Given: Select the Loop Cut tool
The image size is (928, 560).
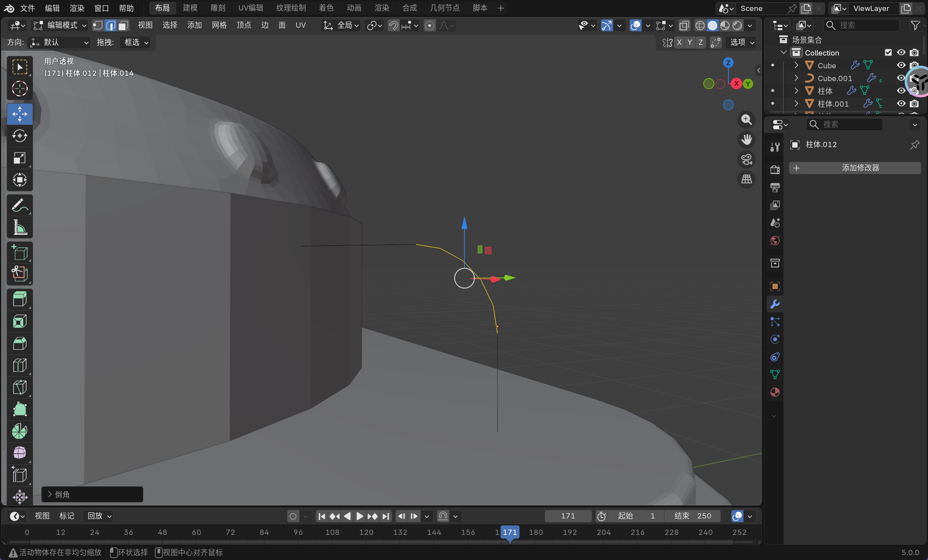Looking at the screenshot, I should click(19, 365).
